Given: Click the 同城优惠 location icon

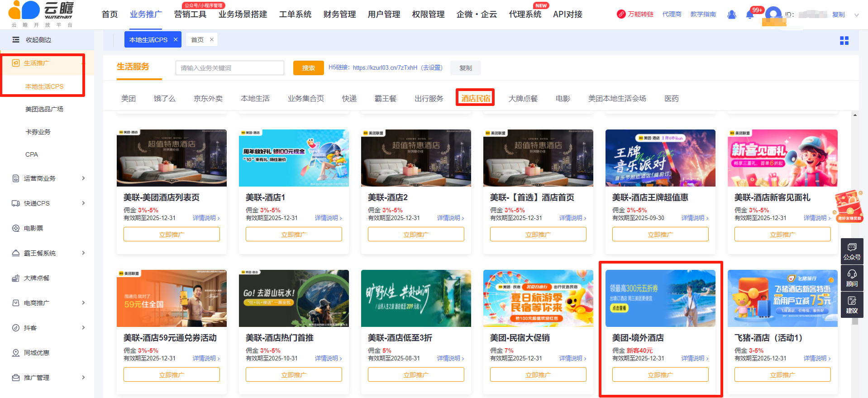Looking at the screenshot, I should pos(16,353).
